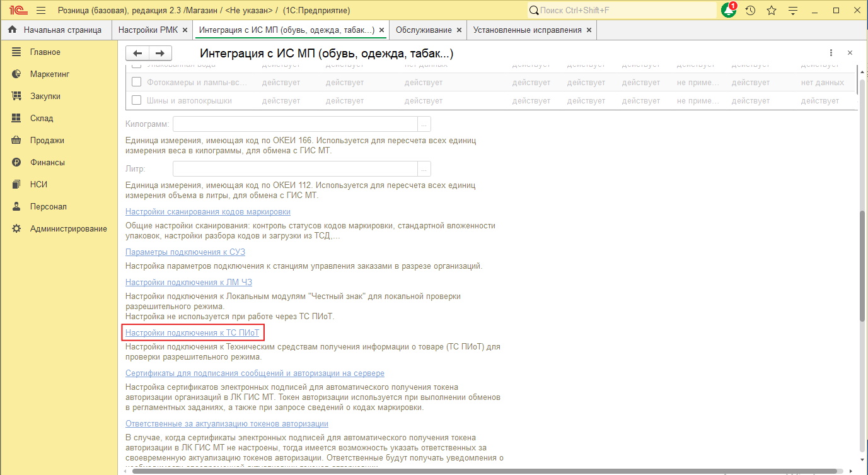Screen dimensions: 868x475
Task: Go to Начальная страница home tab
Action: 55,30
